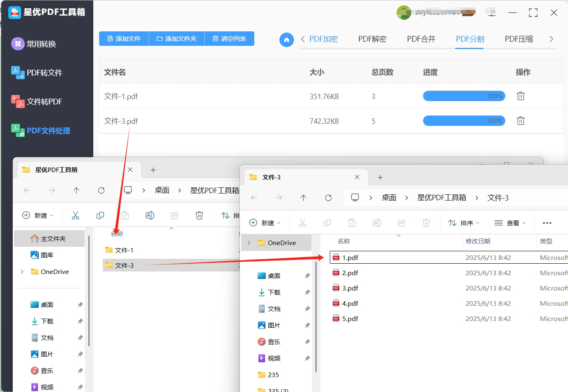Click copy icon in 星优PDF工具箱 window
This screenshot has width=568, height=392.
(100, 215)
